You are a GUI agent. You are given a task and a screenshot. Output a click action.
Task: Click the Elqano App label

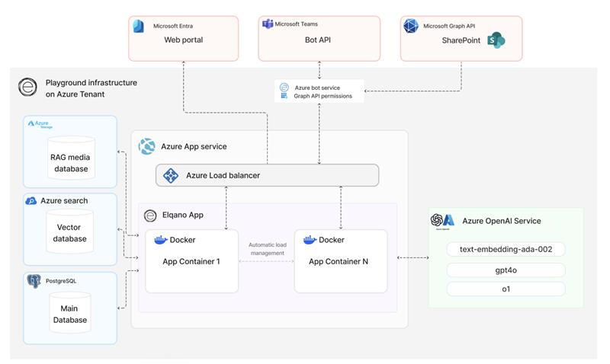183,216
